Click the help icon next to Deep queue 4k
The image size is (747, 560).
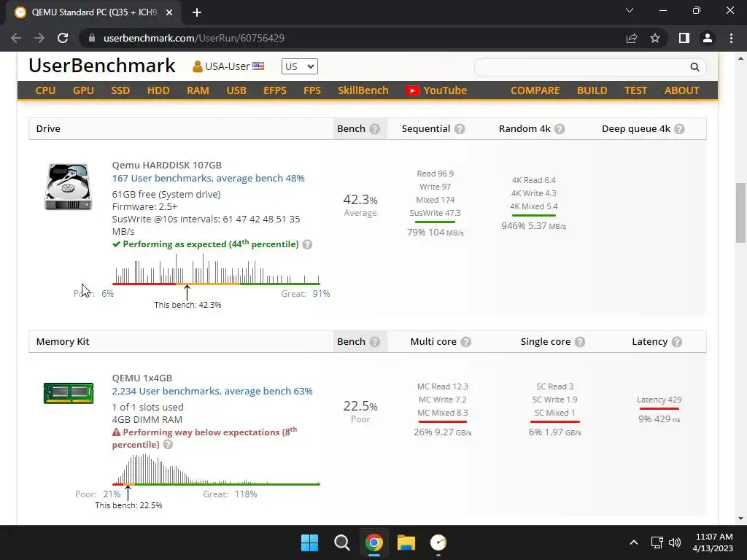click(x=679, y=129)
